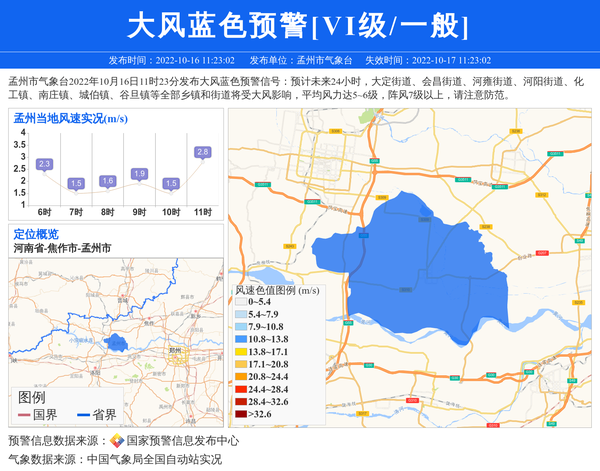
Task: Click the 中国气象局全国自动站实况 source text
Action: [154, 459]
